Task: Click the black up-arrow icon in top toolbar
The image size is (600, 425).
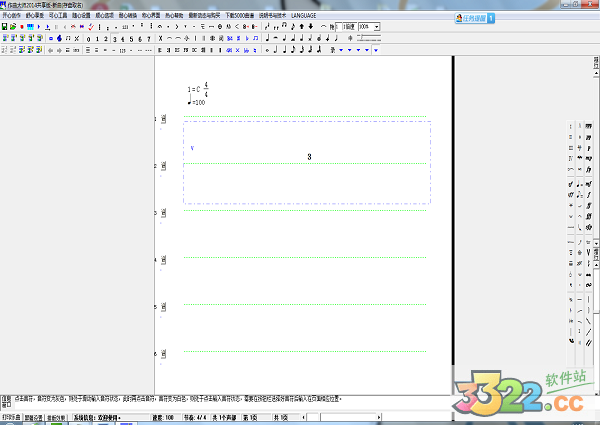Action: [x=302, y=26]
